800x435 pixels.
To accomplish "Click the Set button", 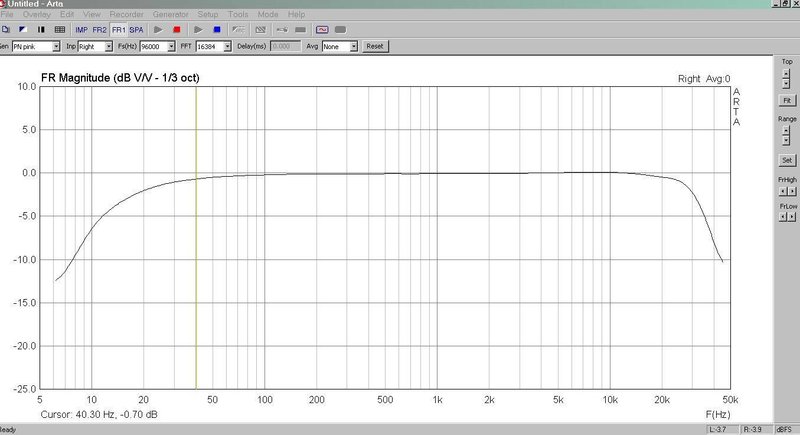I will [787, 160].
